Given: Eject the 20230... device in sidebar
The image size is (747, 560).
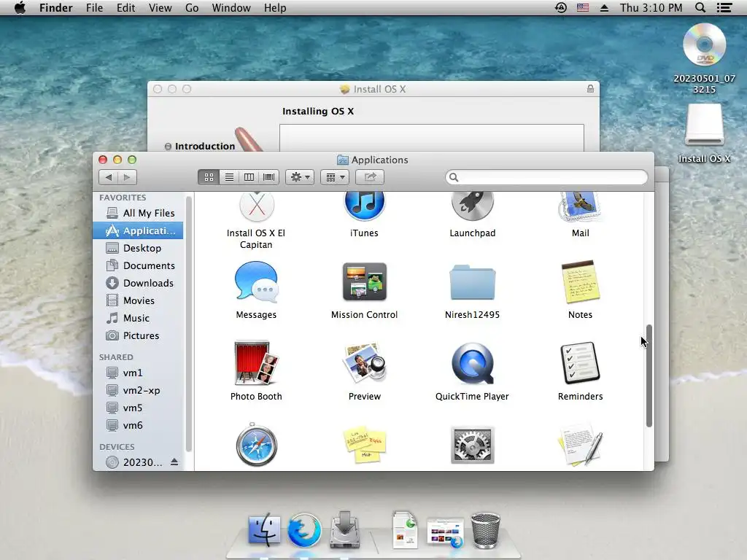Looking at the screenshot, I should pyautogui.click(x=174, y=462).
